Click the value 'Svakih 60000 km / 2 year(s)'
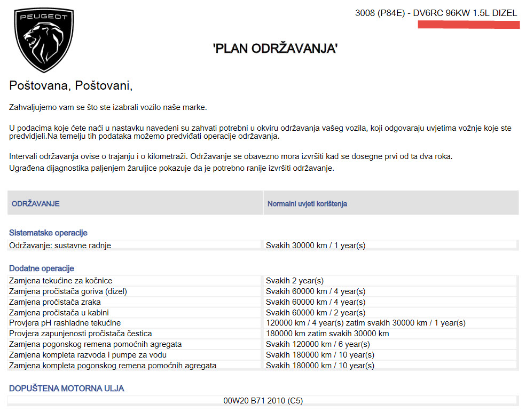 315,312
